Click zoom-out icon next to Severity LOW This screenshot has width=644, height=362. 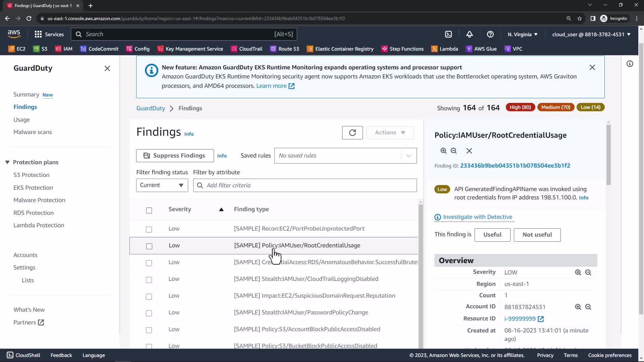(588, 273)
